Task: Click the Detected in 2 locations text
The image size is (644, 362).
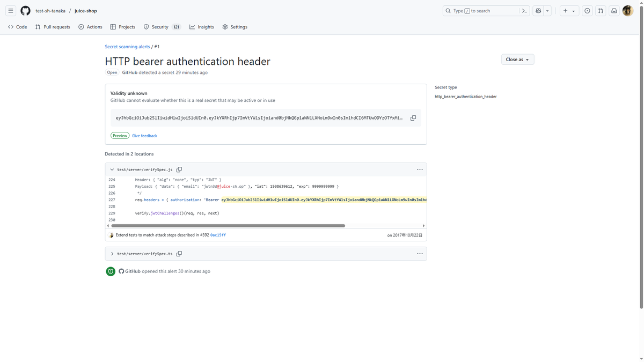Action: (x=129, y=154)
